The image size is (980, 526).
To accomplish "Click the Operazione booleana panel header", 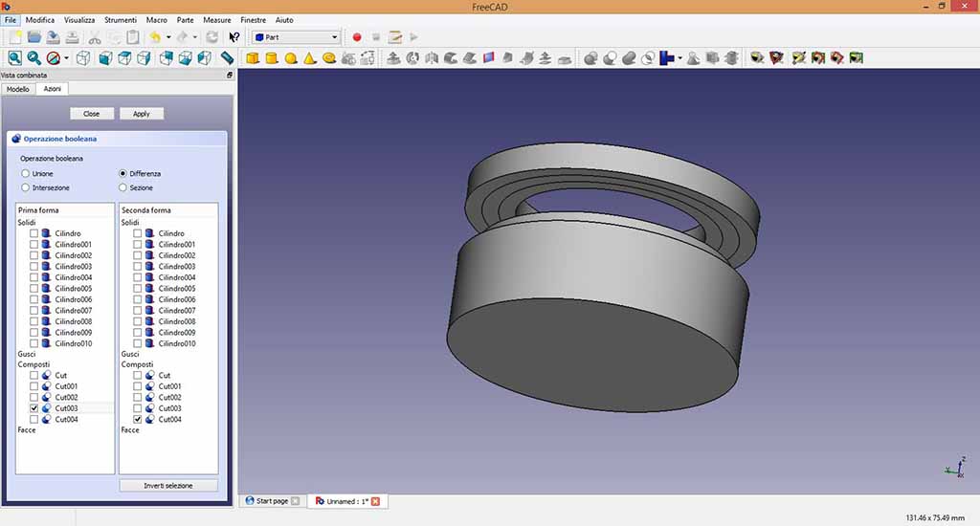I will (117, 139).
